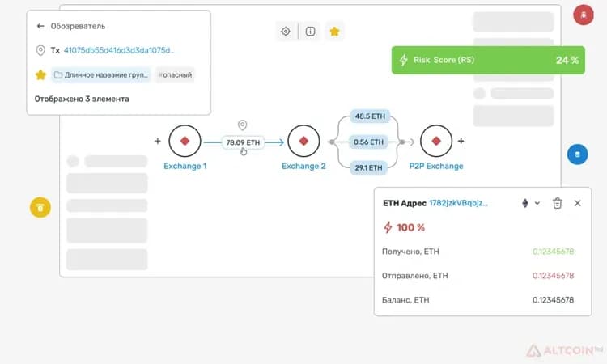This screenshot has height=364, width=607.
Task: Expand the plus right of P2P Exchange
Action: coord(461,142)
